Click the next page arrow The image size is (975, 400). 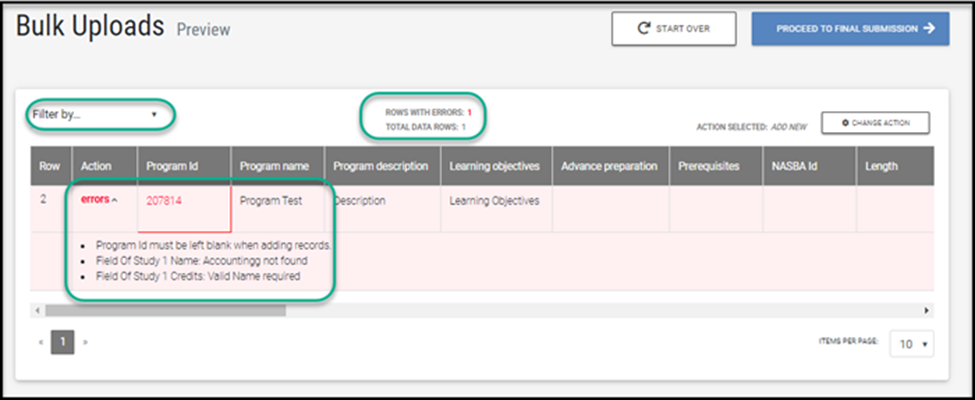pyautogui.click(x=85, y=342)
